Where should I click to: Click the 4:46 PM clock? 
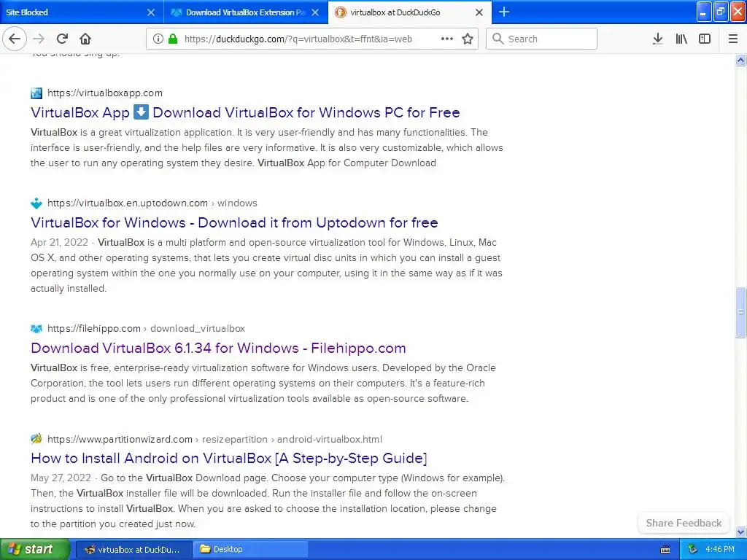coord(720,550)
